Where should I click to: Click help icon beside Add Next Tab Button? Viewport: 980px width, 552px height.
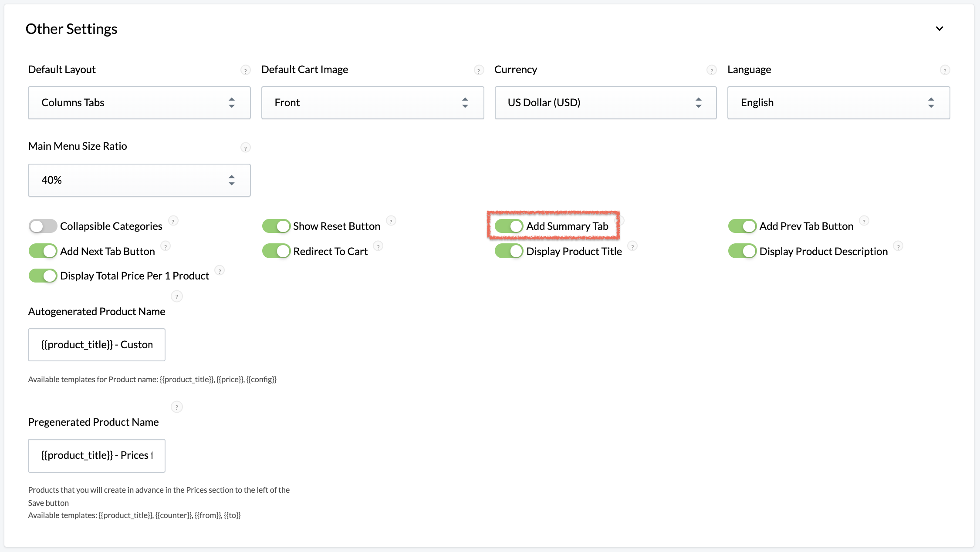point(166,246)
